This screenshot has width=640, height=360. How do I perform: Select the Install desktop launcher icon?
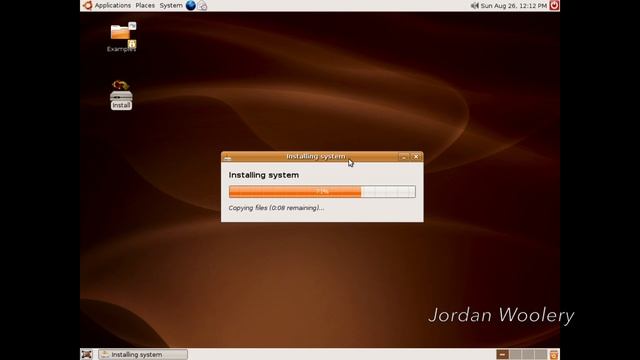pyautogui.click(x=121, y=95)
